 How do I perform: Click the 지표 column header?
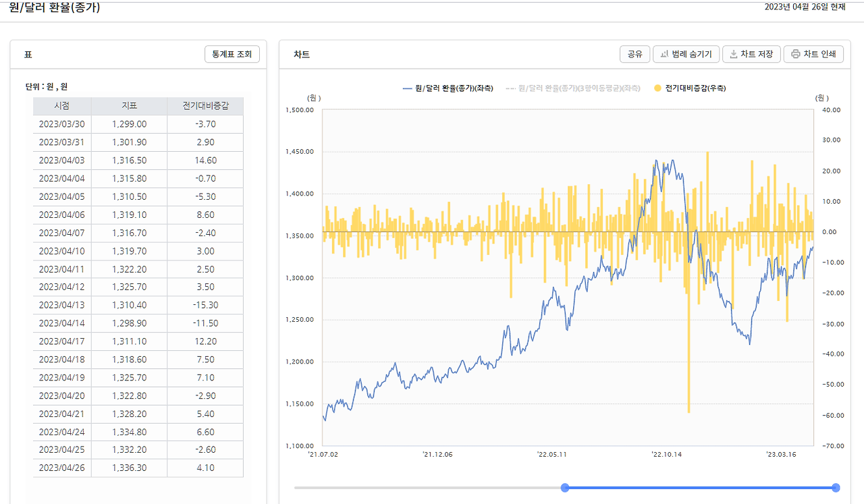(x=129, y=106)
